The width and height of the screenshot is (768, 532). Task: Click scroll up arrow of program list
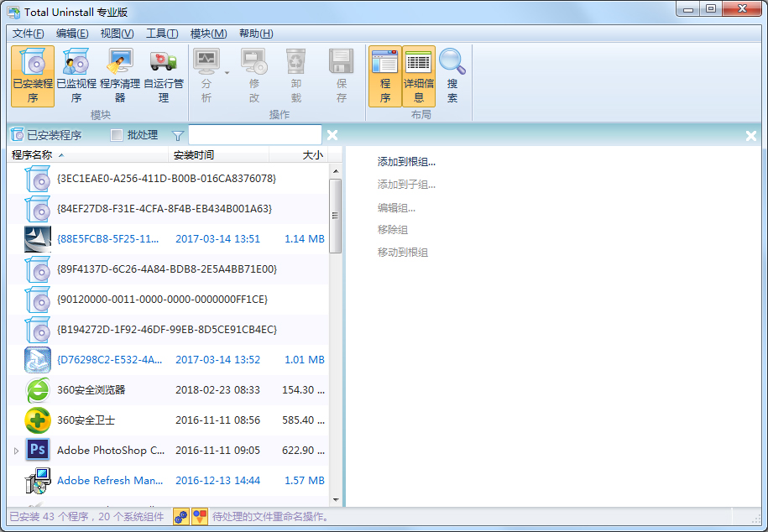pos(336,171)
